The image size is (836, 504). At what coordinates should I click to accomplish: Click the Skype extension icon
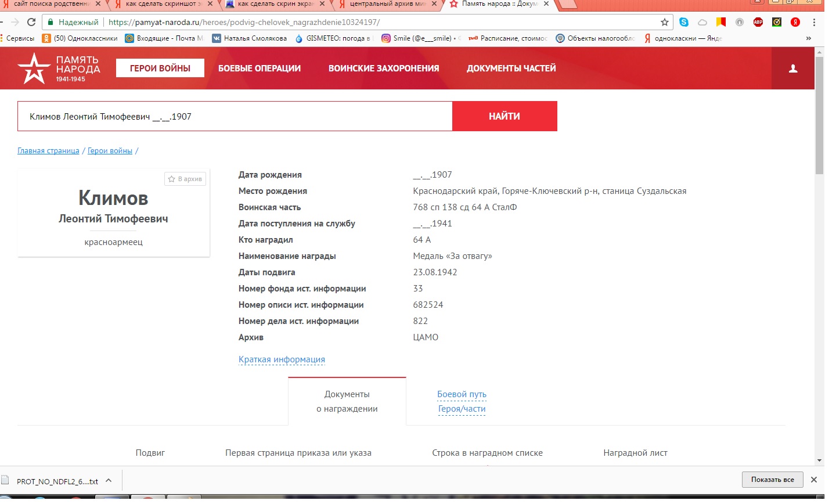[x=684, y=22]
